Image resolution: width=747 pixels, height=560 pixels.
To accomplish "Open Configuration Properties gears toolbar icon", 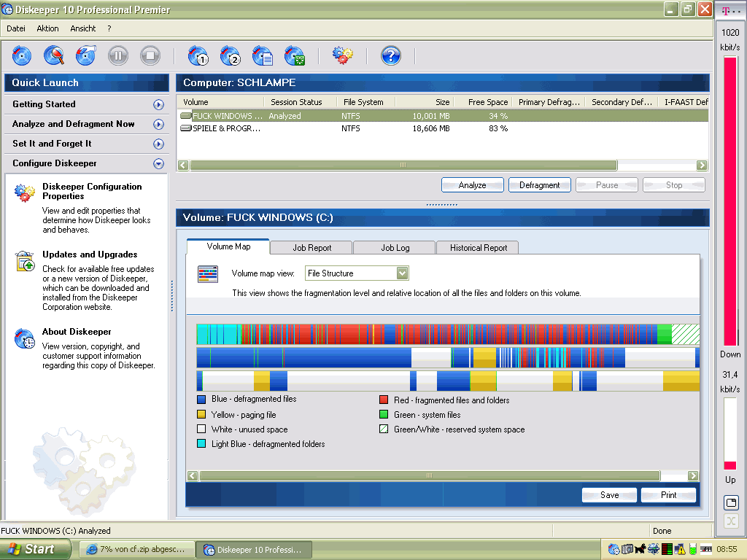I will [343, 55].
